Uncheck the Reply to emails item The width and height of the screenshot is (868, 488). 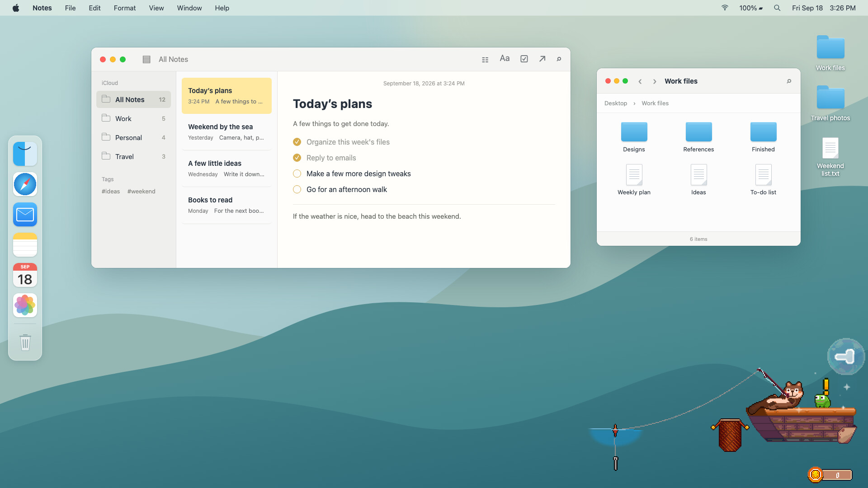297,158
